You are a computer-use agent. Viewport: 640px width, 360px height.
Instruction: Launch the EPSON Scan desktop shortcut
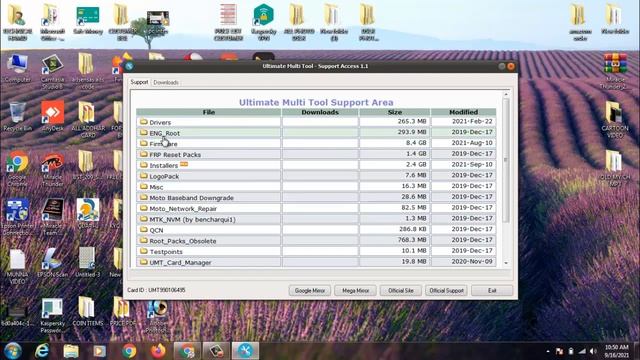point(52,262)
